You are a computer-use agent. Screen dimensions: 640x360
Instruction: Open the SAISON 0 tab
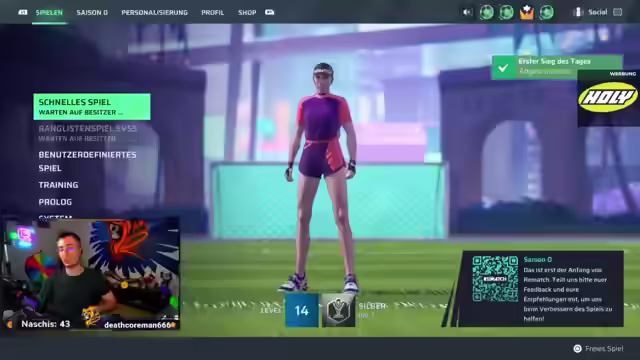point(92,13)
